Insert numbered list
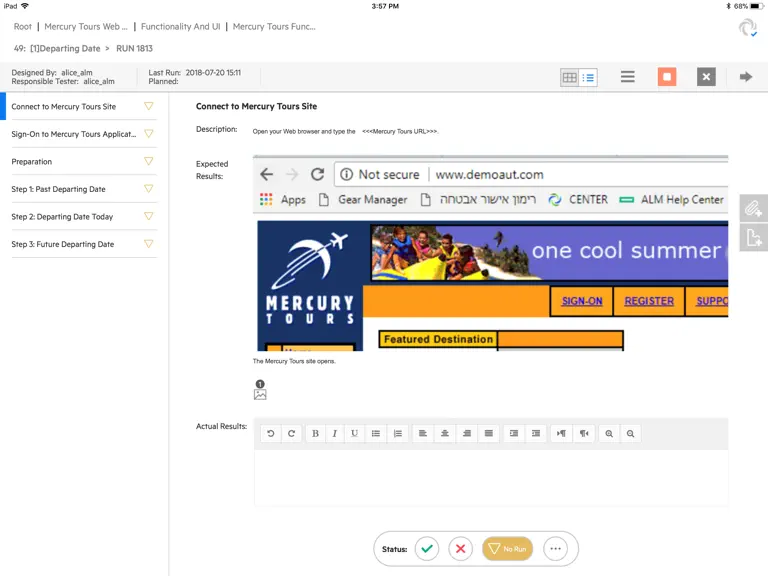Viewport: 768px width, 576px height. coord(398,433)
